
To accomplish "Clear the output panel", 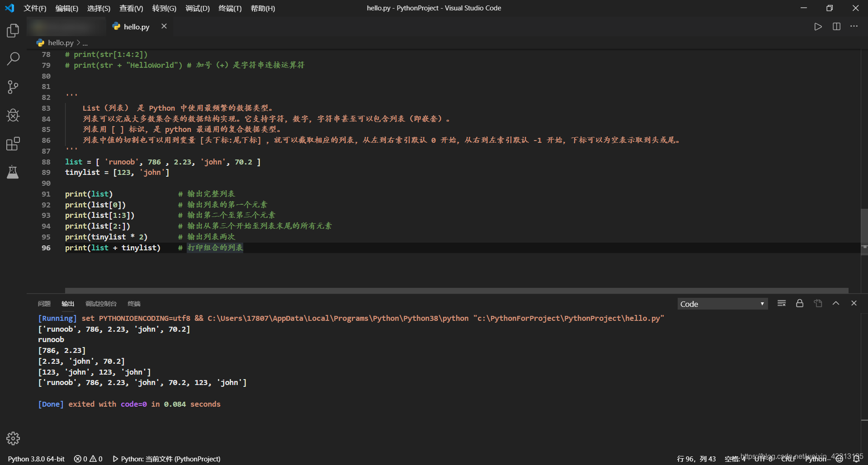I will click(x=782, y=303).
